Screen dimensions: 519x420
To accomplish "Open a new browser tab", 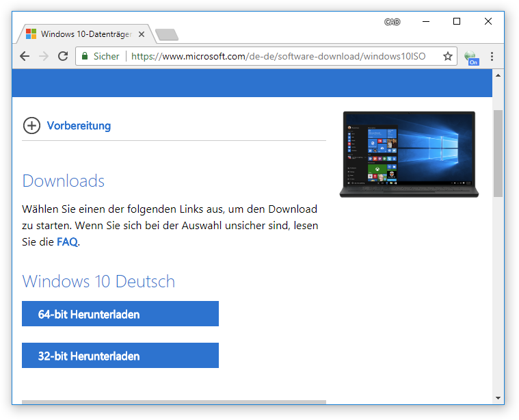I will coord(166,34).
